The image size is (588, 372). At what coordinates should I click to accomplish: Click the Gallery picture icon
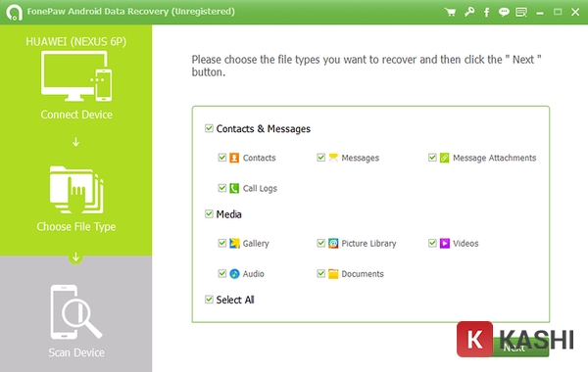tap(234, 243)
